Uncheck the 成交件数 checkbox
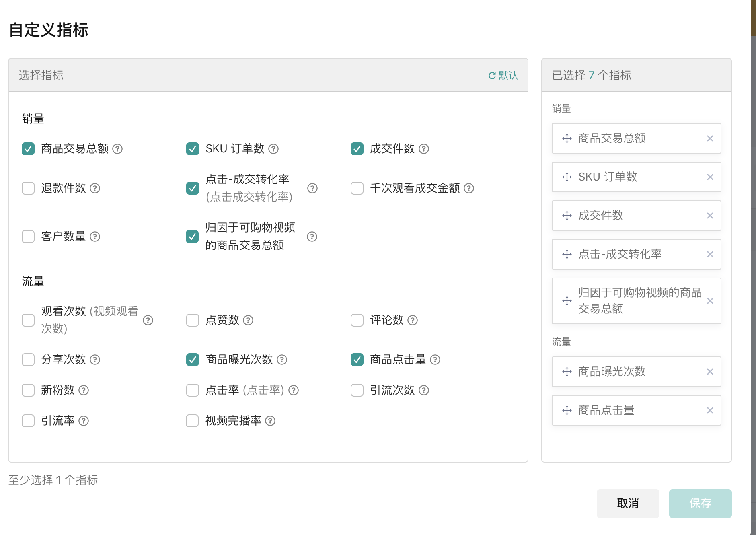756x535 pixels. point(357,149)
